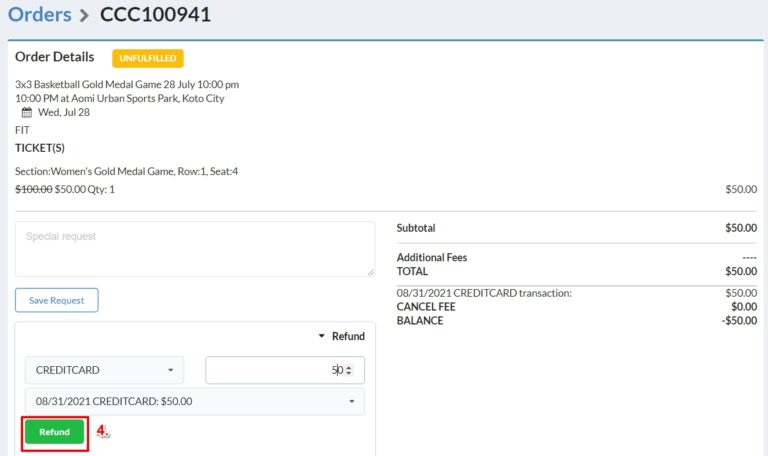Decrease refund amount with the down arrow

pyautogui.click(x=348, y=374)
